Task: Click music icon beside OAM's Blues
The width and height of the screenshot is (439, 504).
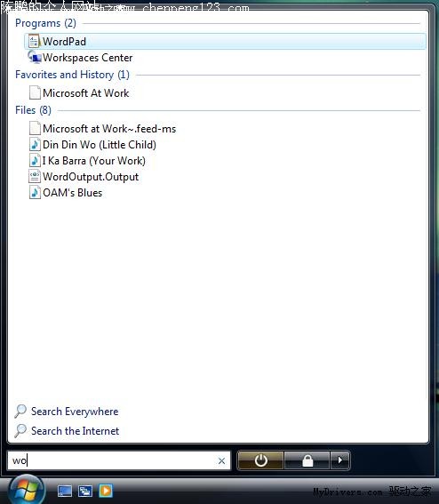Action: click(x=35, y=193)
